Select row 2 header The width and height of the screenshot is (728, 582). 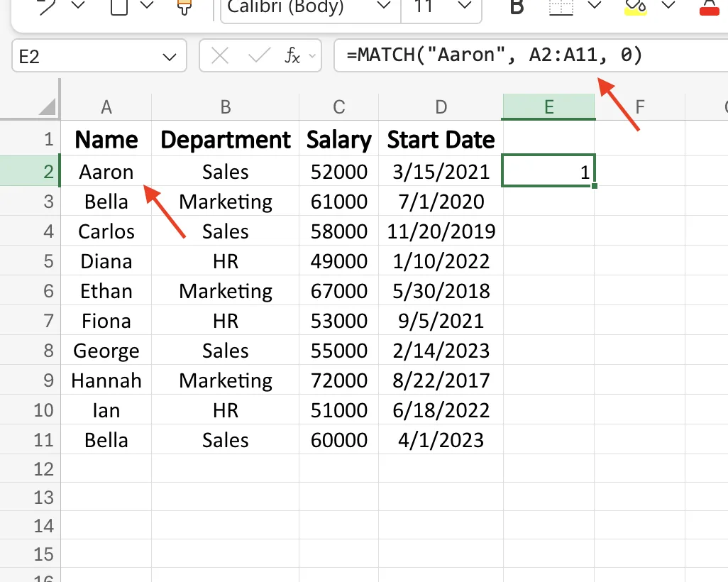(x=31, y=171)
